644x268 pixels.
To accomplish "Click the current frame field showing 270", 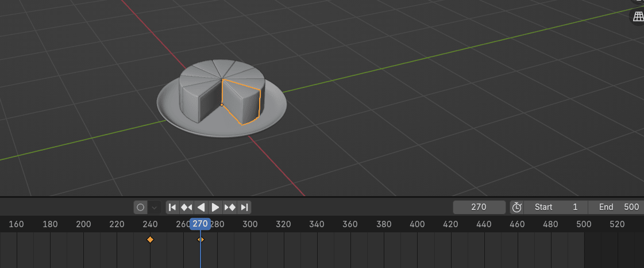I will coord(479,207).
